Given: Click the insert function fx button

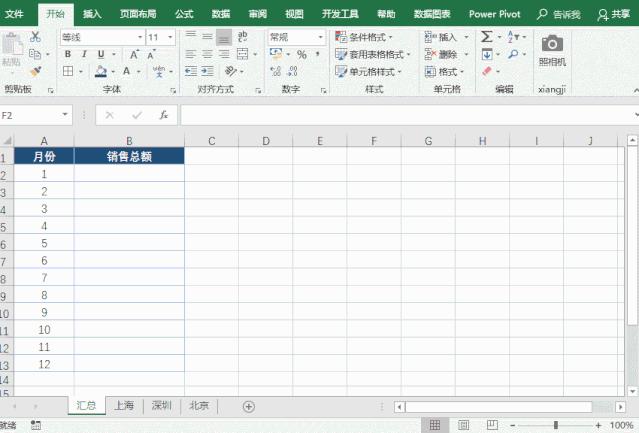Looking at the screenshot, I should tap(163, 115).
